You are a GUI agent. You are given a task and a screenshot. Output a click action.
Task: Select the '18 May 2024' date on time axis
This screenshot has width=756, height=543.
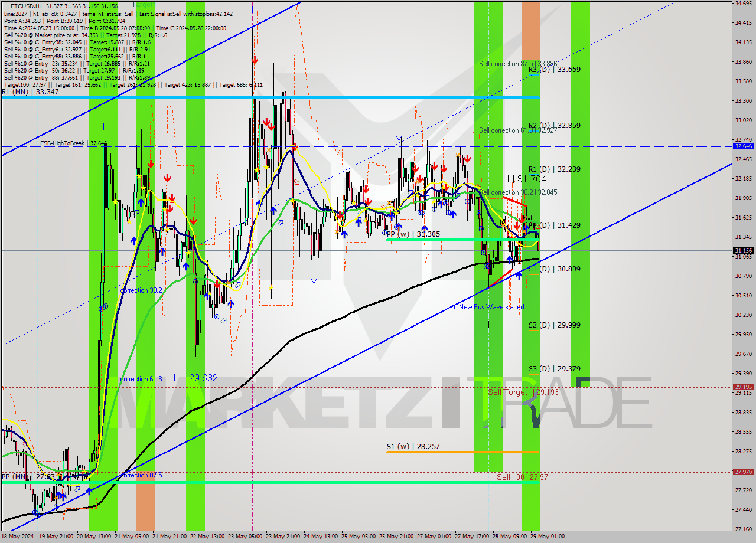pos(18,537)
